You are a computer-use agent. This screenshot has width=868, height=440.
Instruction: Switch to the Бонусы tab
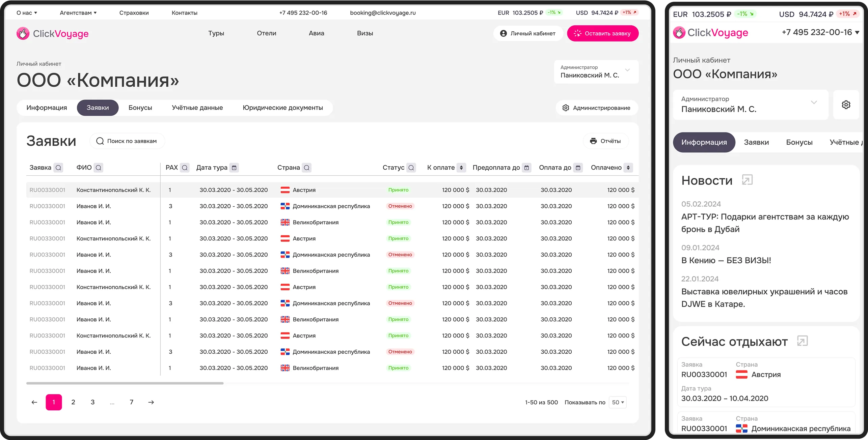click(x=140, y=108)
